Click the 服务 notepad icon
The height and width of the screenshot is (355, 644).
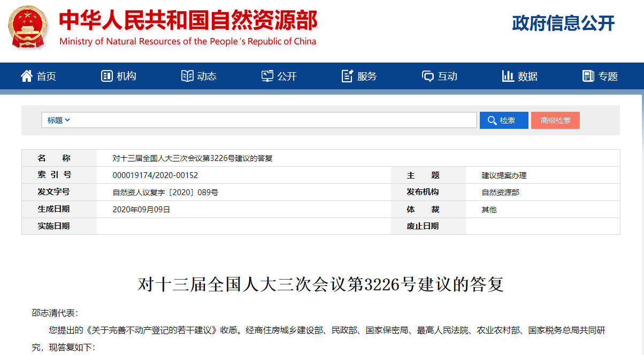[x=347, y=76]
